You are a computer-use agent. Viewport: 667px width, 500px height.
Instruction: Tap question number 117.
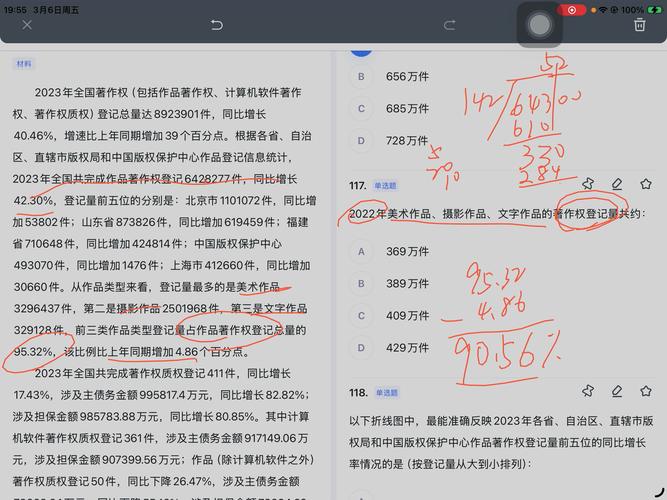357,186
